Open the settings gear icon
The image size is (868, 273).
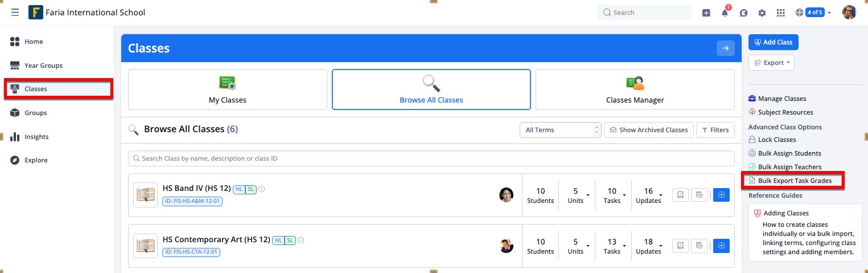[x=762, y=13]
